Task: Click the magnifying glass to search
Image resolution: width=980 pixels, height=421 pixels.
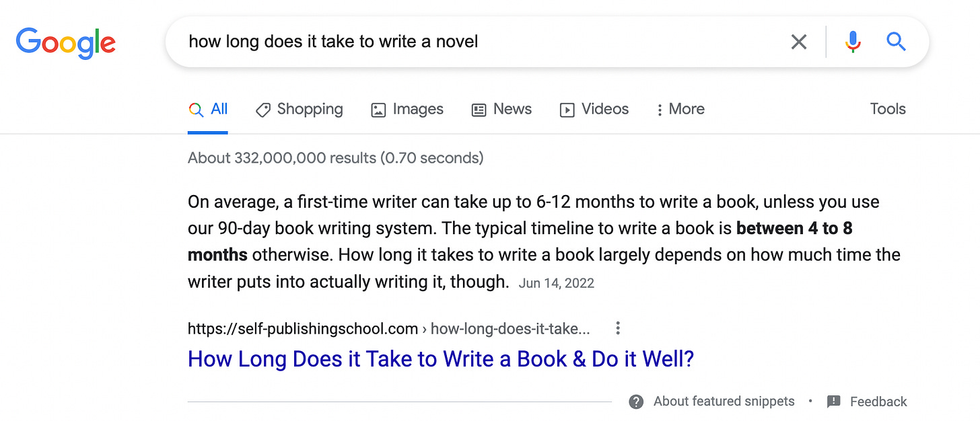Action: point(896,41)
